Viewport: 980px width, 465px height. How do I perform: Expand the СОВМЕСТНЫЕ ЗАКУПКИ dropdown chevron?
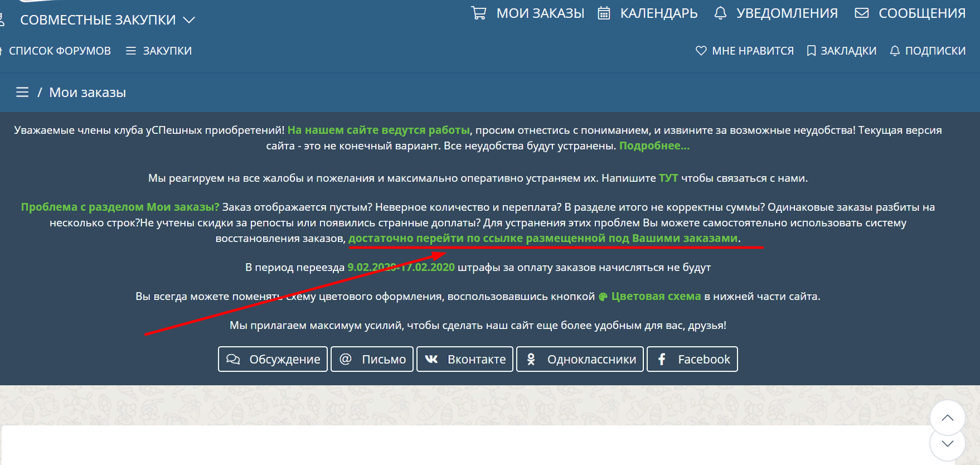(189, 20)
